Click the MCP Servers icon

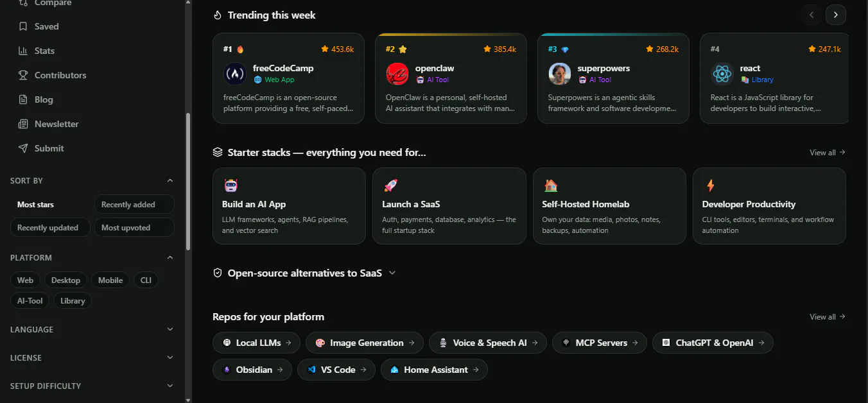point(566,343)
